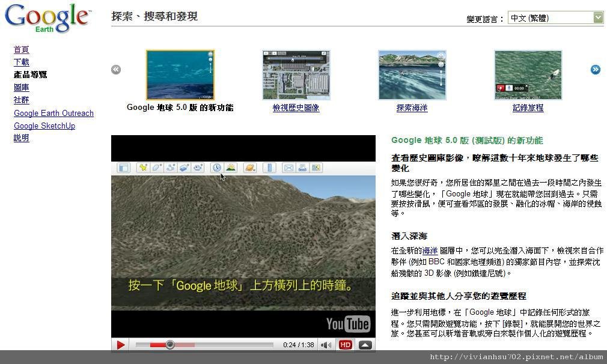Expand the video player pop-up menu arrow

point(365,345)
